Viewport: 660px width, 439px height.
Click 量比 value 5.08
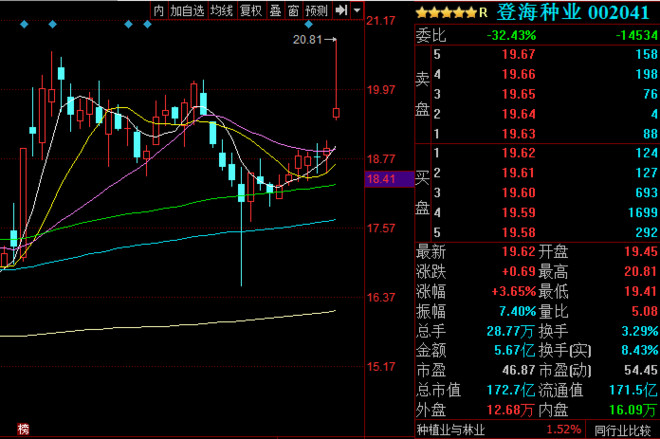point(645,311)
